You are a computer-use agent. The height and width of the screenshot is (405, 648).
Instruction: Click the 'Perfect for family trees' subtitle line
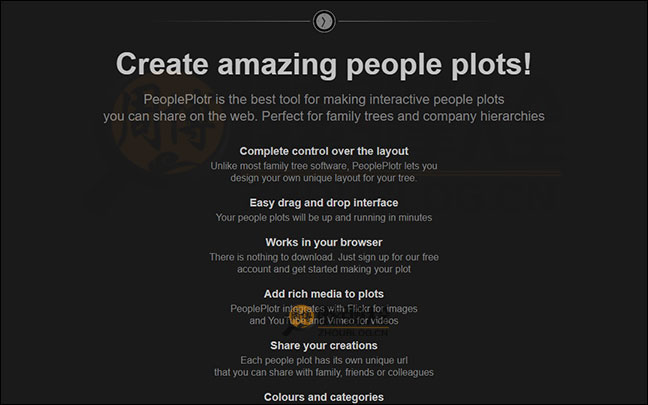pos(324,116)
